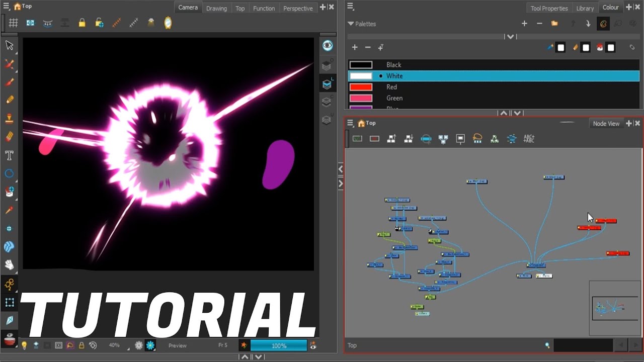Switch to the Drawing view tab
Screen dimensions: 644x362
[x=216, y=8]
